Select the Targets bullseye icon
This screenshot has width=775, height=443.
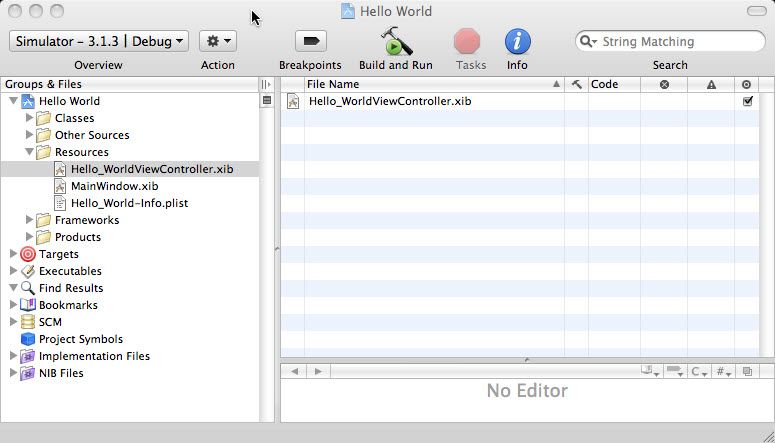28,254
